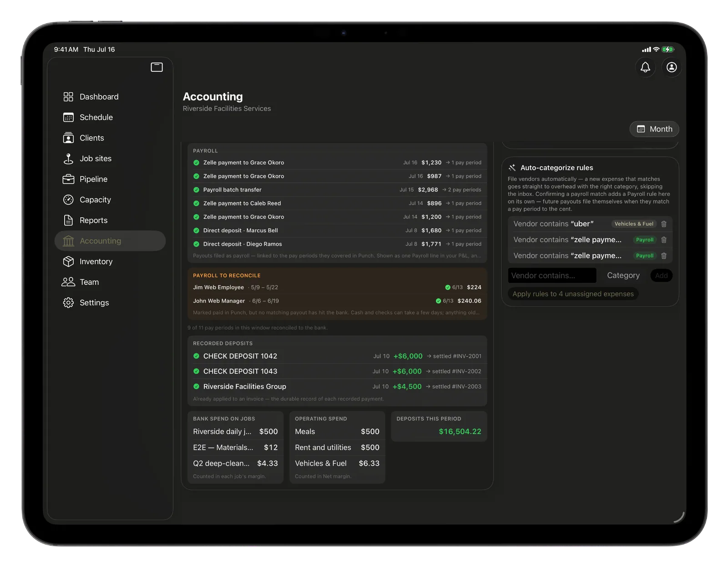728x566 pixels.
Task: Click the $16,504.22 deposits total
Action: [460, 432]
